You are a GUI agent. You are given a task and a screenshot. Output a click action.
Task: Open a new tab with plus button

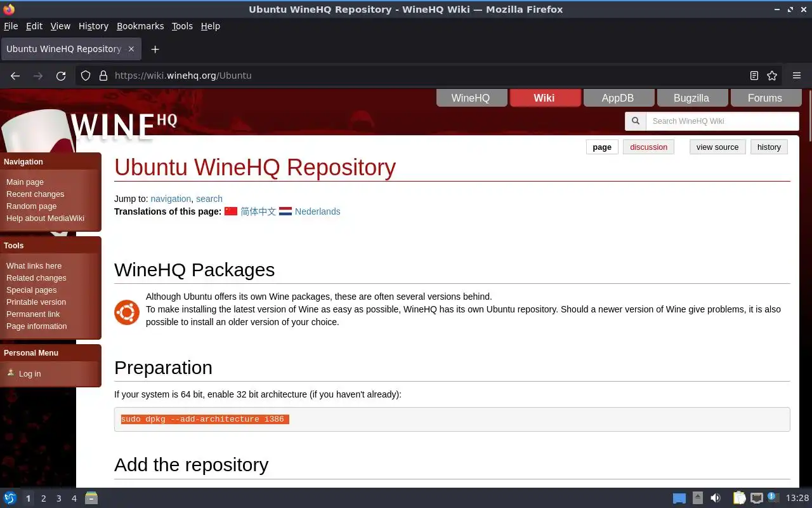pyautogui.click(x=155, y=49)
